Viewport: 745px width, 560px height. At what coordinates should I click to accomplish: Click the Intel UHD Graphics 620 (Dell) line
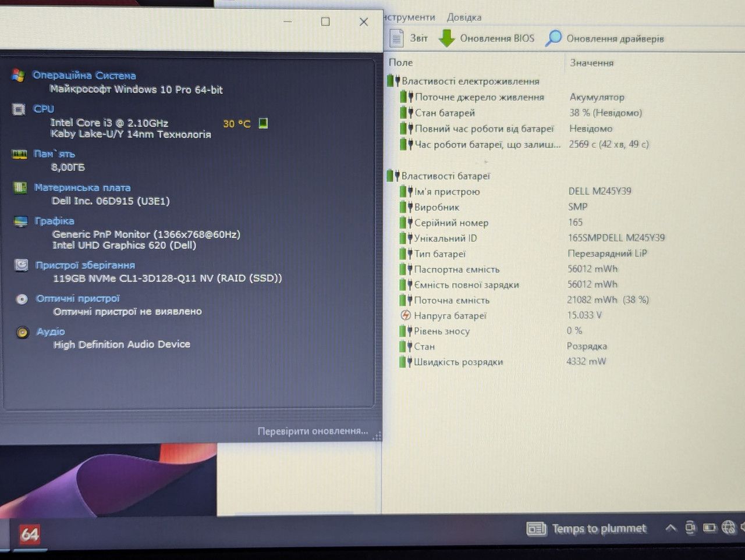(x=124, y=245)
